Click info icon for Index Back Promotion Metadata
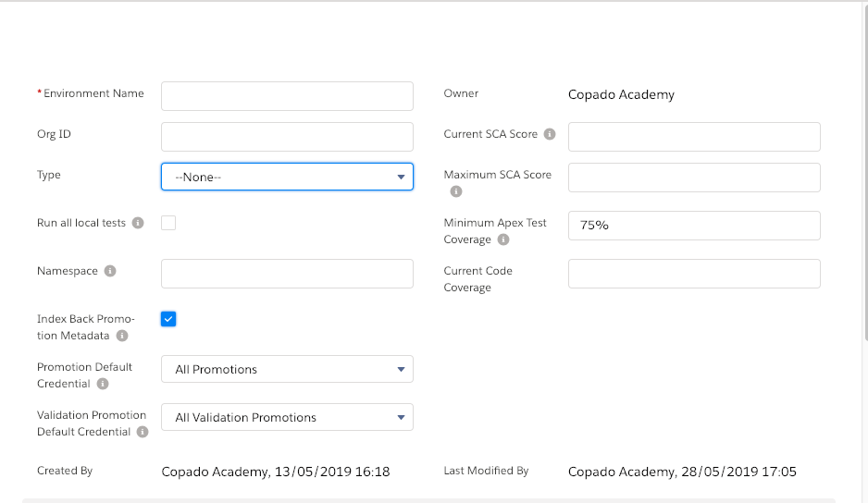 [122, 336]
